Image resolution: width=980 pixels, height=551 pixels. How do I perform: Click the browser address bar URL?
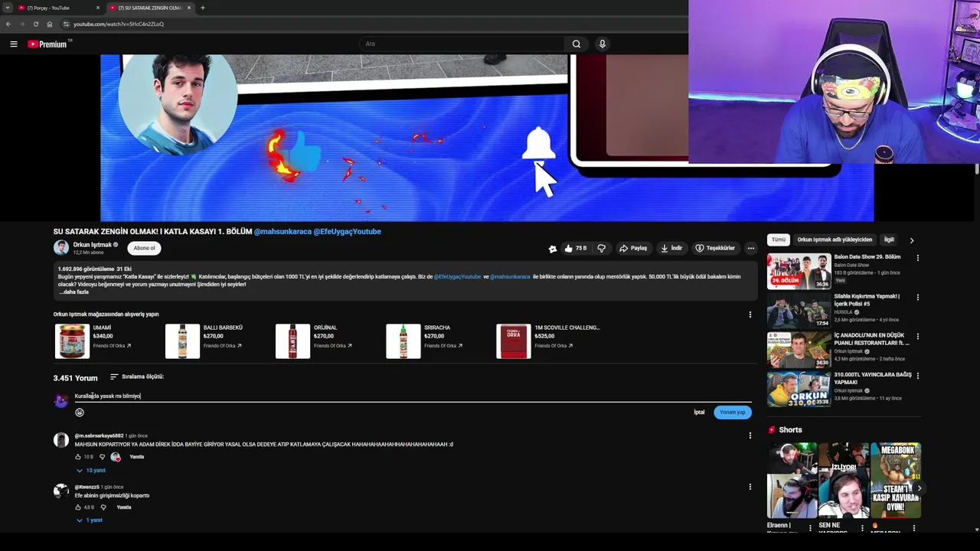pos(119,24)
